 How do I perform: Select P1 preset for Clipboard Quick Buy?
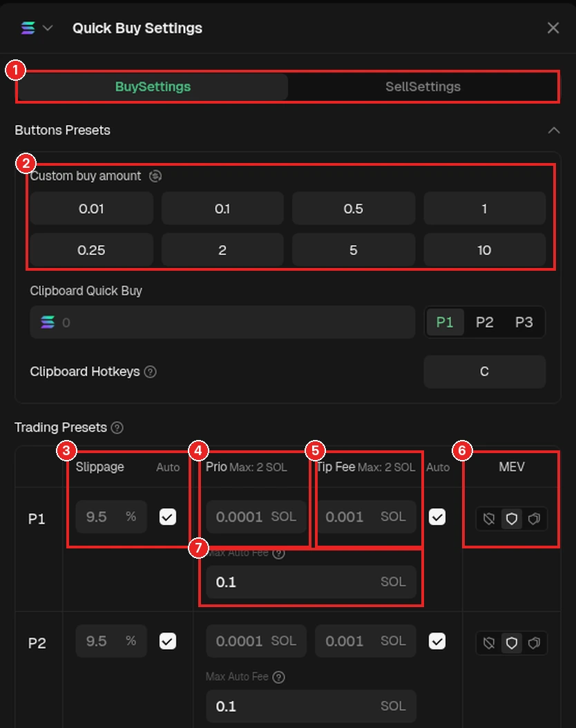point(445,323)
